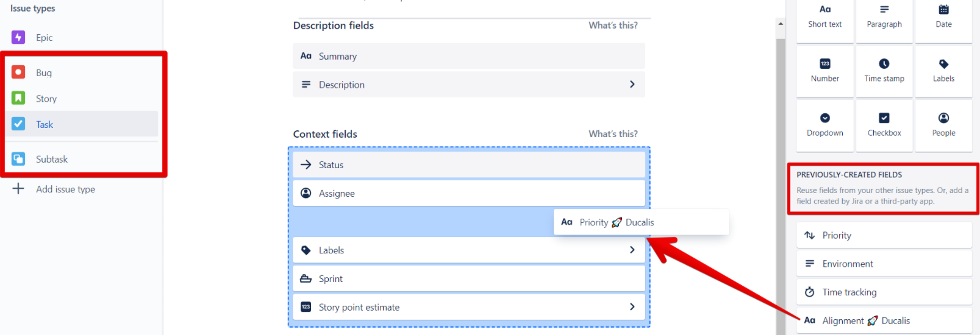
Task: Select the Epic issue type icon
Action: click(18, 37)
